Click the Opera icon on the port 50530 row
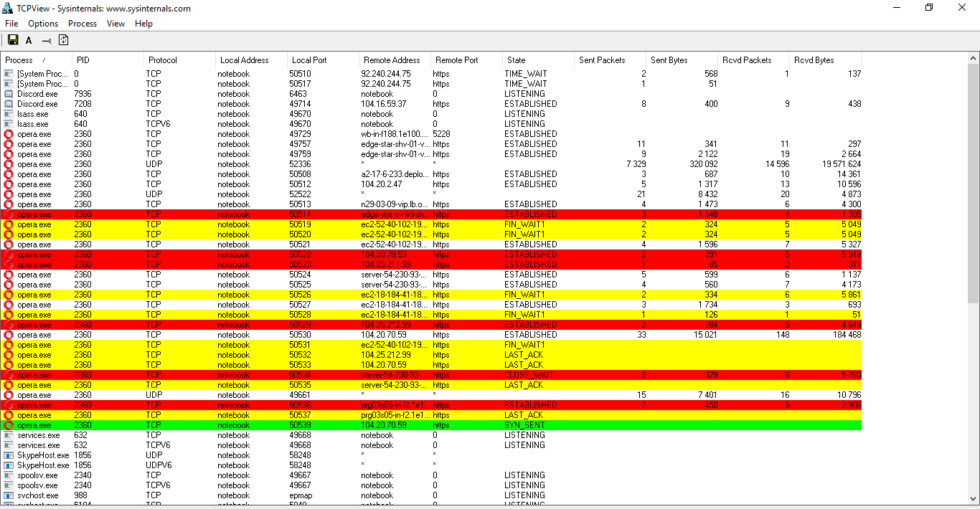 9,335
